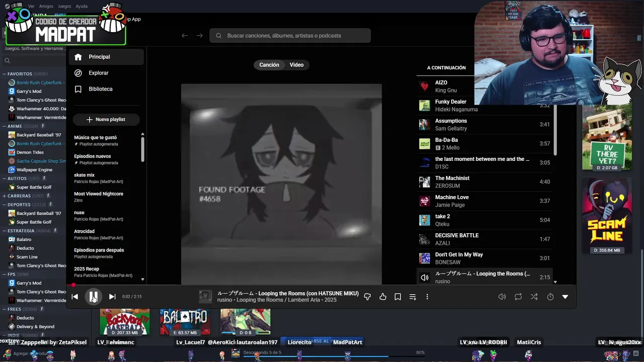Like Looping the Rooms with thumbs up

[383, 297]
